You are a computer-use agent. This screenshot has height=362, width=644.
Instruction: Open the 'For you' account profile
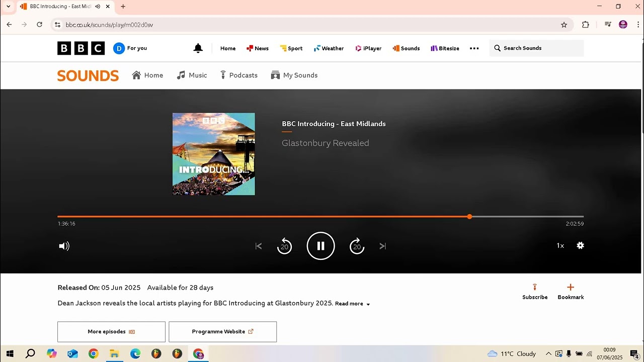click(x=130, y=48)
